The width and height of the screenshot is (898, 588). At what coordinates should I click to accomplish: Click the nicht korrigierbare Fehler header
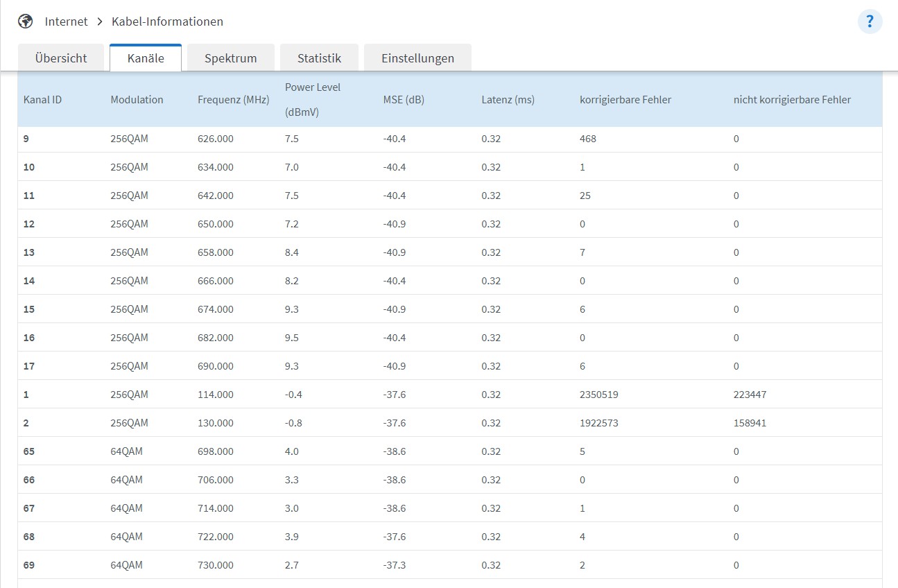[791, 100]
